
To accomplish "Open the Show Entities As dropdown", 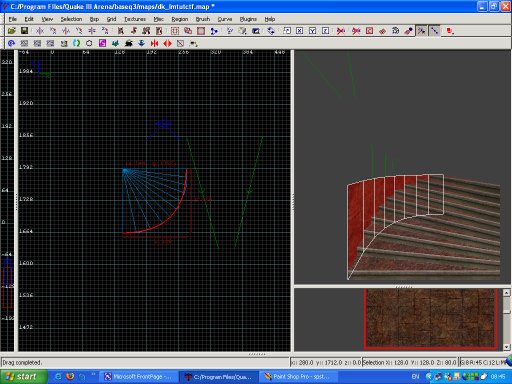I will [x=450, y=31].
